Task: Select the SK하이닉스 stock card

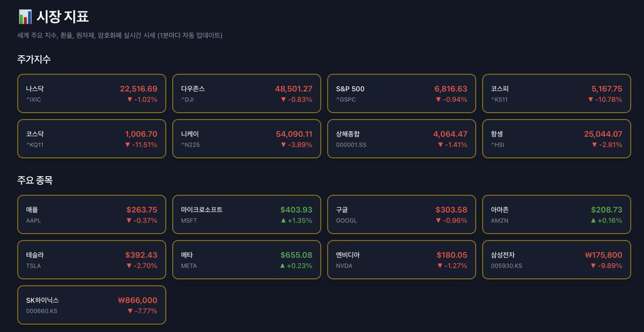Action: pos(91,305)
